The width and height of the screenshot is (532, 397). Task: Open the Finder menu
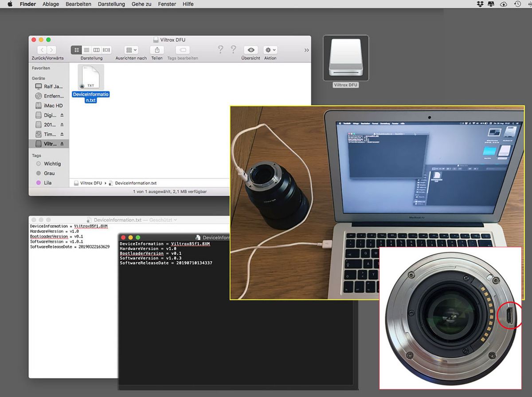28,4
